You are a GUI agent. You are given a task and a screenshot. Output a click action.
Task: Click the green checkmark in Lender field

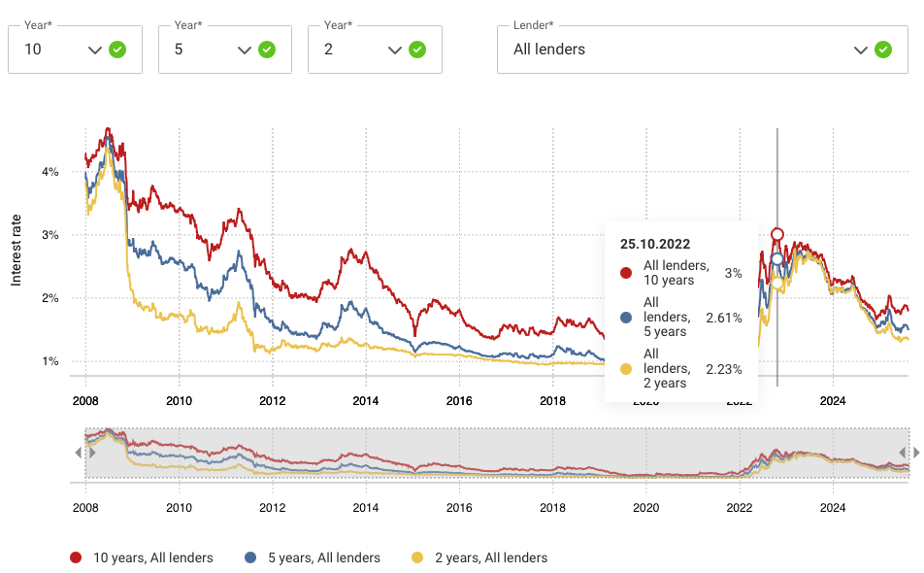(x=882, y=50)
